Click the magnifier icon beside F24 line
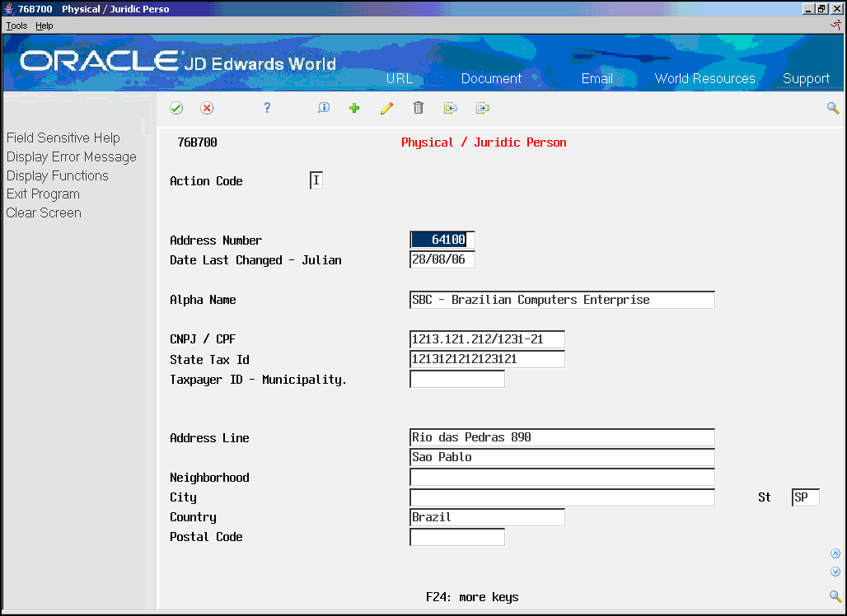 click(835, 596)
